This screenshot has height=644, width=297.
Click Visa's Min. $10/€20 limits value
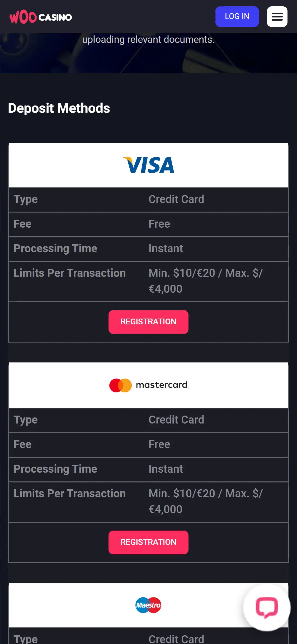(205, 281)
